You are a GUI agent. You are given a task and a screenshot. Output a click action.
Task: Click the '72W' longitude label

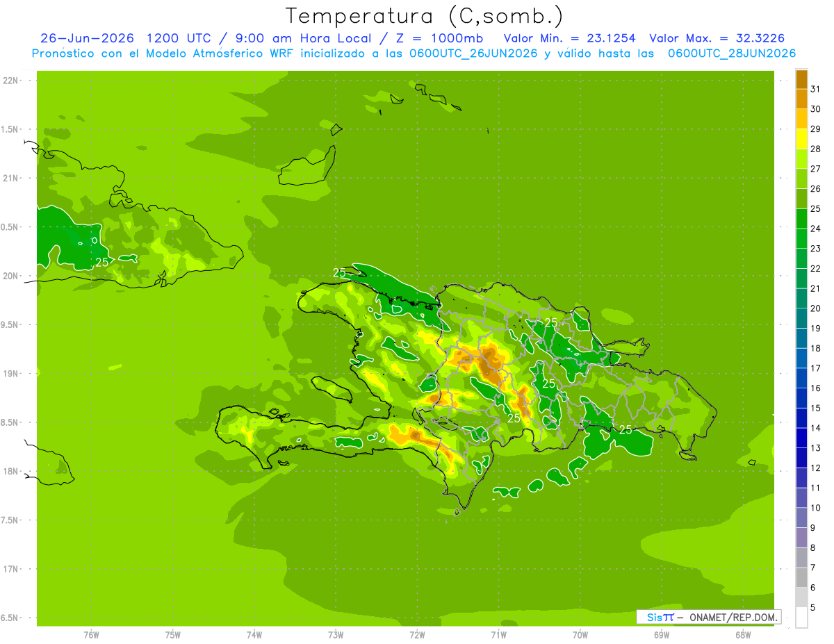417,635
